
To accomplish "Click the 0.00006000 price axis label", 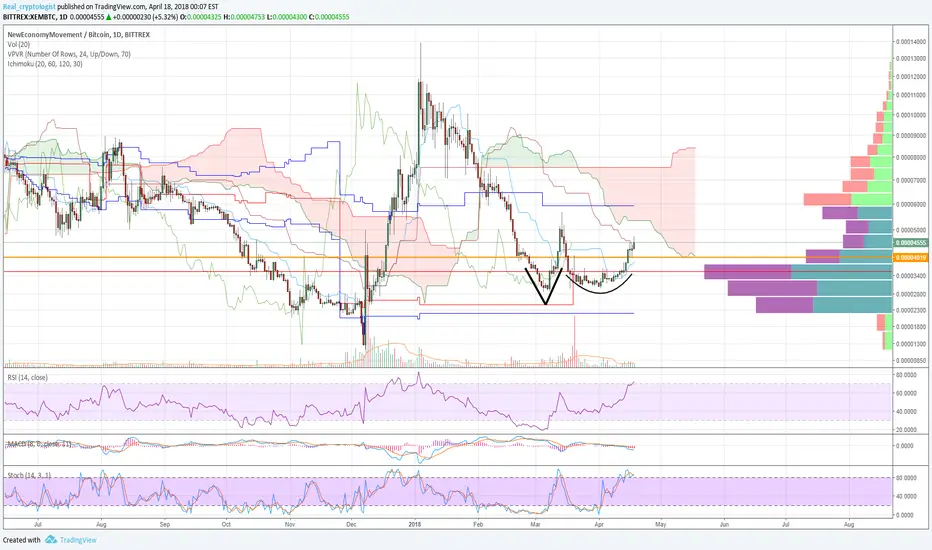I will coord(912,204).
